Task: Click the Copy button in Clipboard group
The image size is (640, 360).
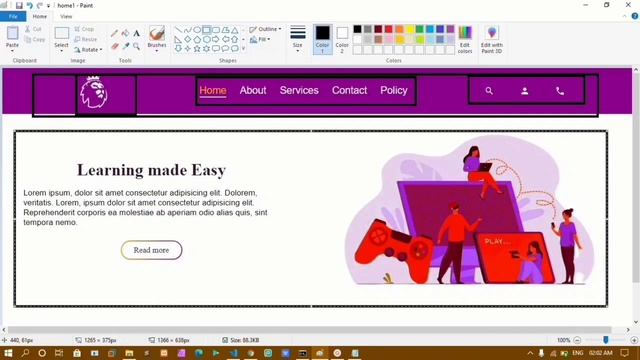Action: (x=35, y=40)
